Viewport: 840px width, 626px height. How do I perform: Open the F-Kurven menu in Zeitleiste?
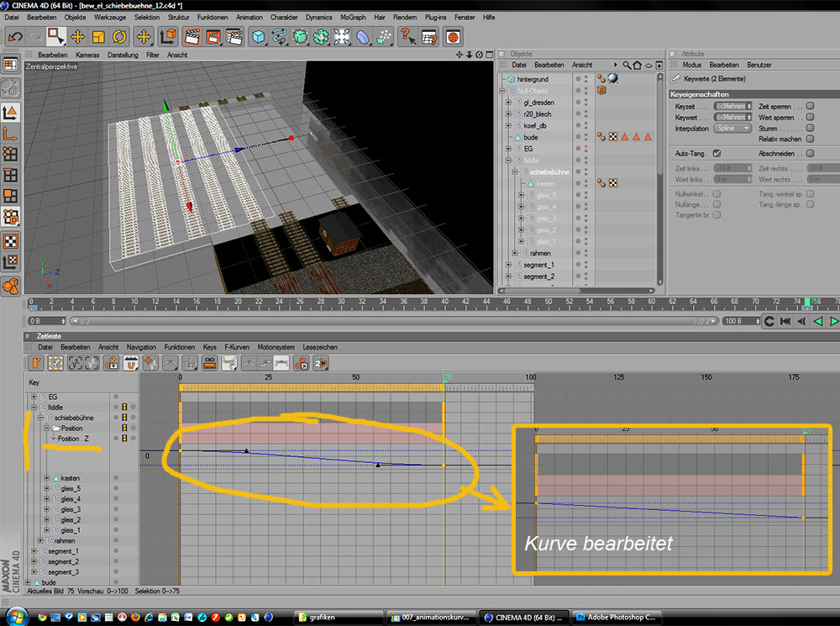click(x=237, y=347)
